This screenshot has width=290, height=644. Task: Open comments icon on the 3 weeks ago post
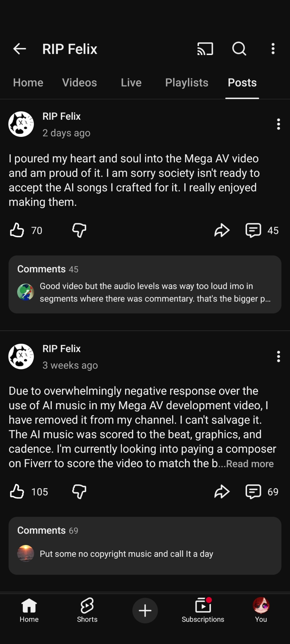pyautogui.click(x=253, y=492)
